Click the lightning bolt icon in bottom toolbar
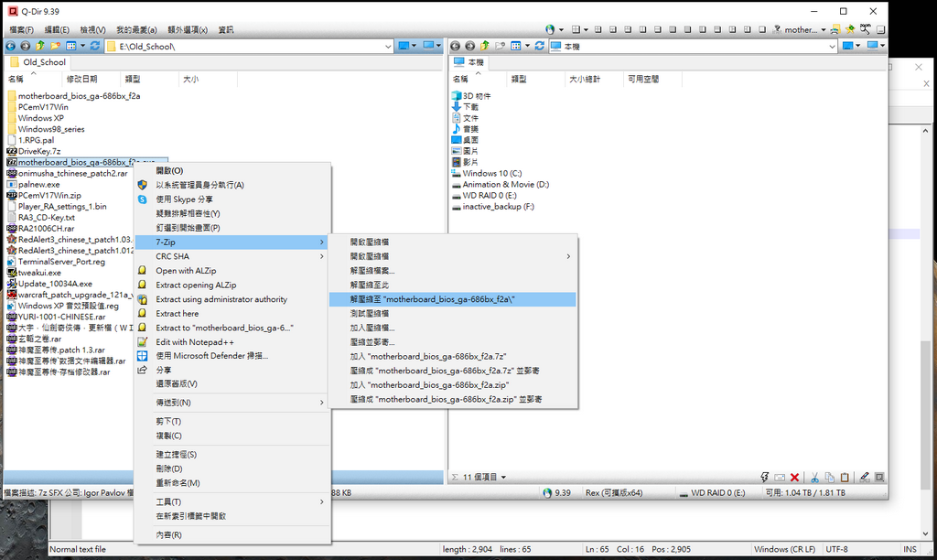 764,477
